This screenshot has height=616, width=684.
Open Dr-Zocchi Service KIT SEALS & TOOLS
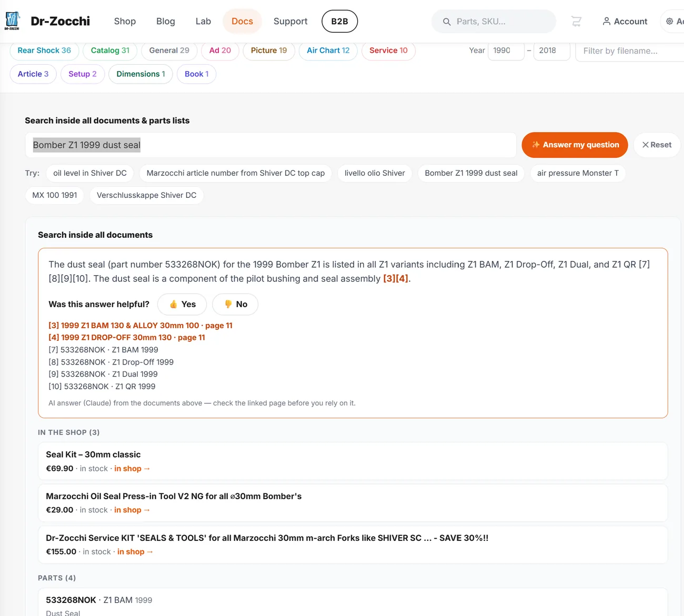353,544
